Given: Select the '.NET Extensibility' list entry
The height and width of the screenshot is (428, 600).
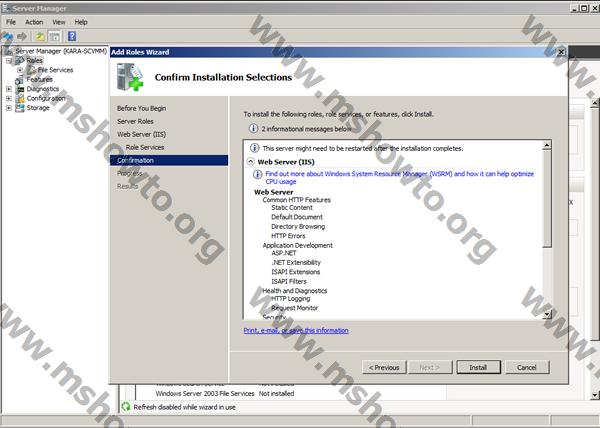Looking at the screenshot, I should click(x=296, y=262).
